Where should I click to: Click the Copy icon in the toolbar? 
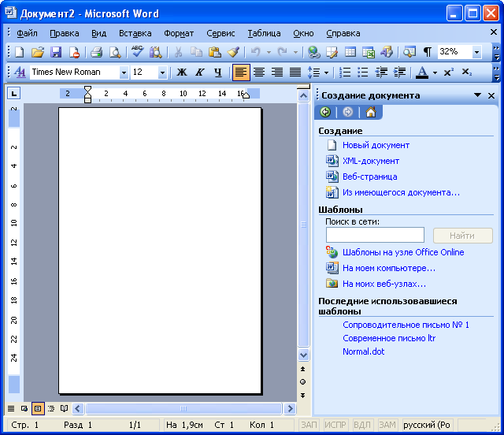(196, 52)
